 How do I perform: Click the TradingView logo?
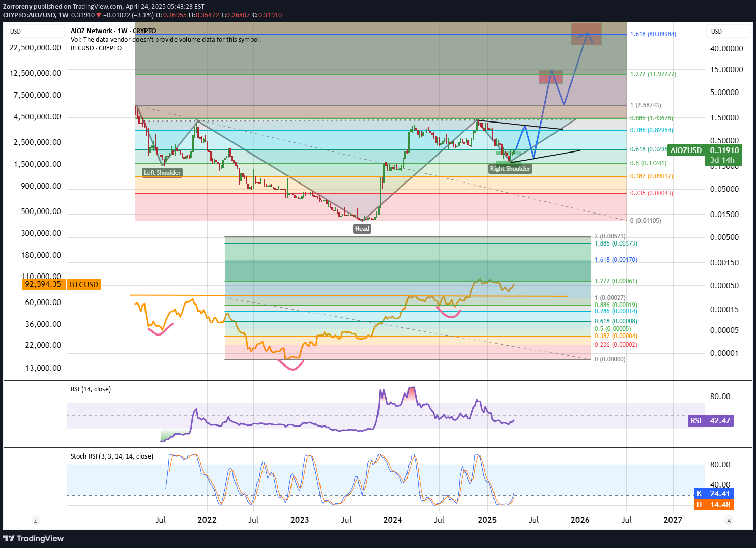[34, 538]
